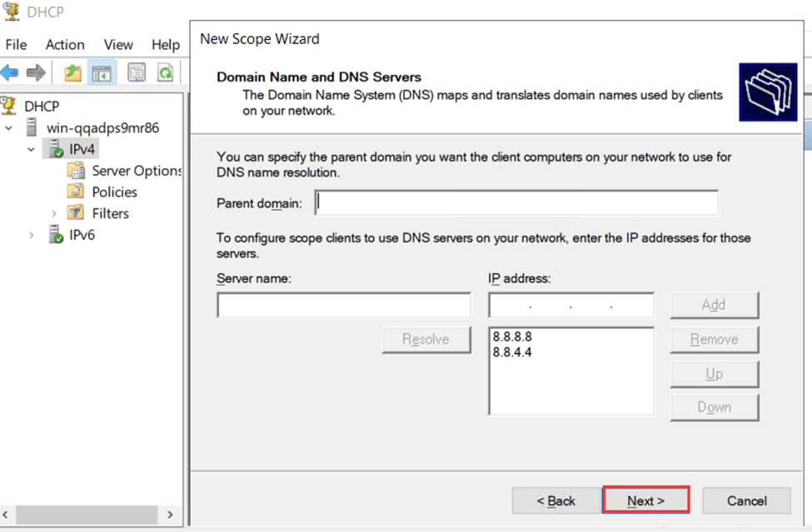
Task: Select the Server Options node icon
Action: (76, 170)
